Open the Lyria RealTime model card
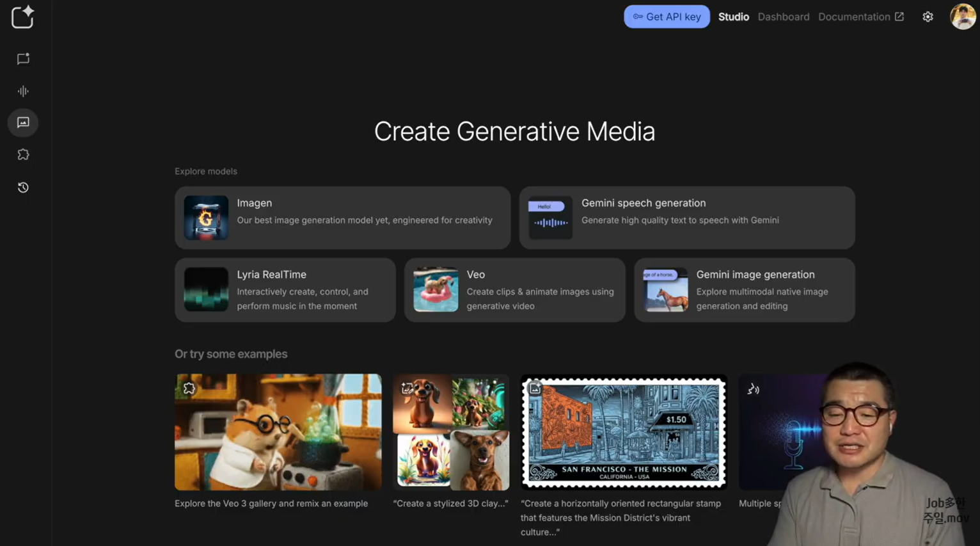This screenshot has height=546, width=980. (x=285, y=290)
